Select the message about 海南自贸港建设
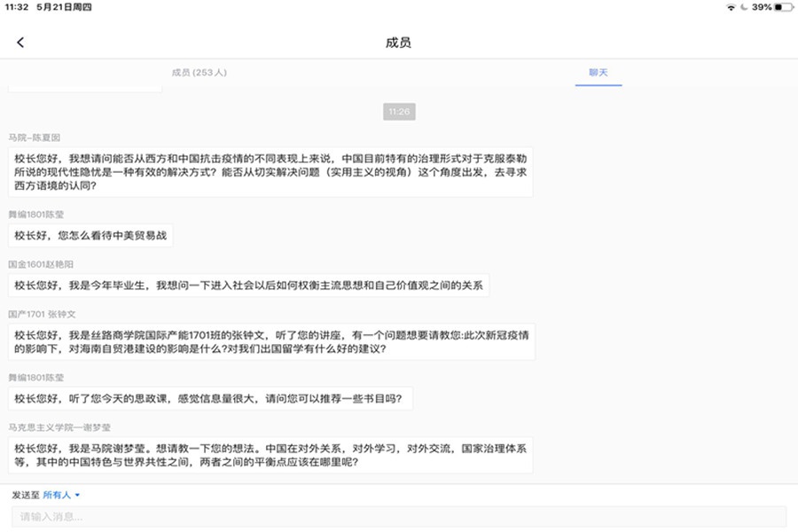 click(x=271, y=342)
